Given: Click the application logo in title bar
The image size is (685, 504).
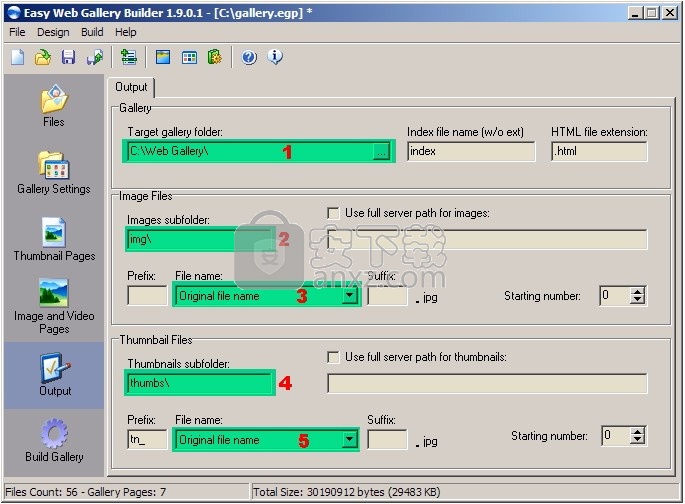Looking at the screenshot, I should [14, 13].
